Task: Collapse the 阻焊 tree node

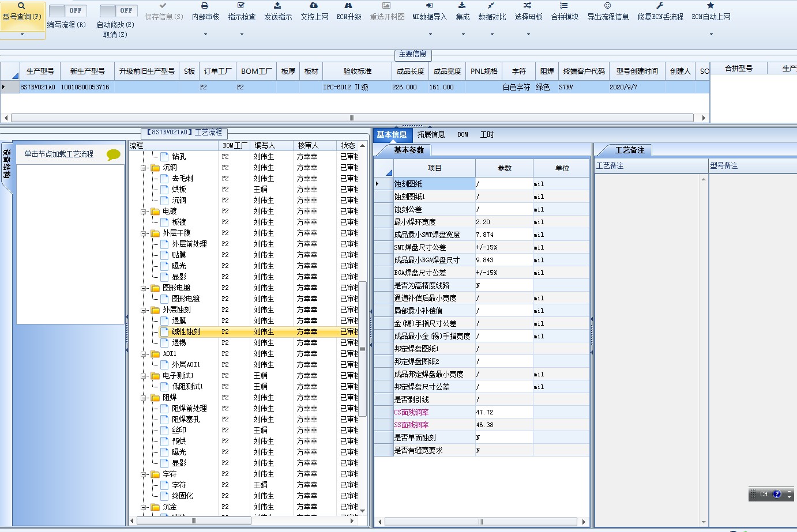Action: click(x=144, y=398)
